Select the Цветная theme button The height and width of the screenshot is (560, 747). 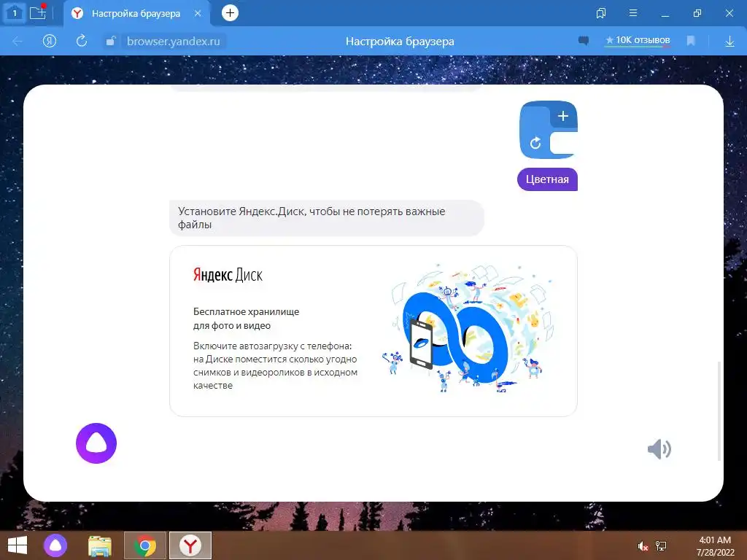click(547, 179)
